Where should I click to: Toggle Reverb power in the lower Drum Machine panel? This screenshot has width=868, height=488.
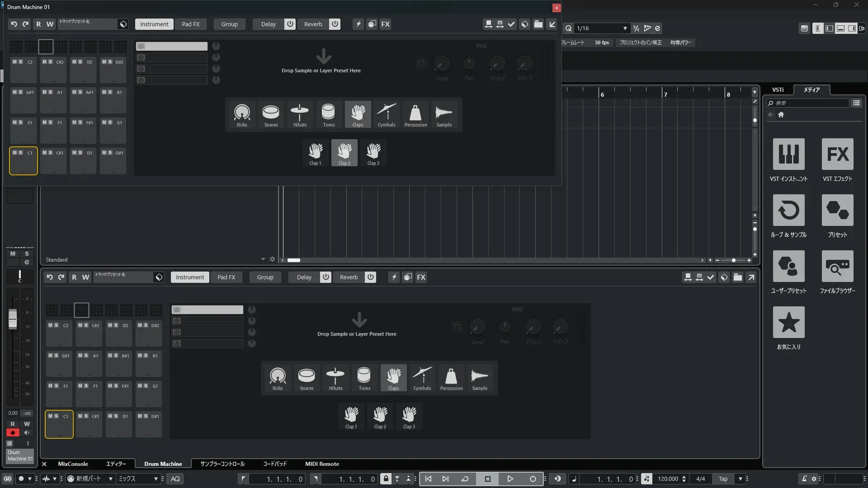point(371,277)
